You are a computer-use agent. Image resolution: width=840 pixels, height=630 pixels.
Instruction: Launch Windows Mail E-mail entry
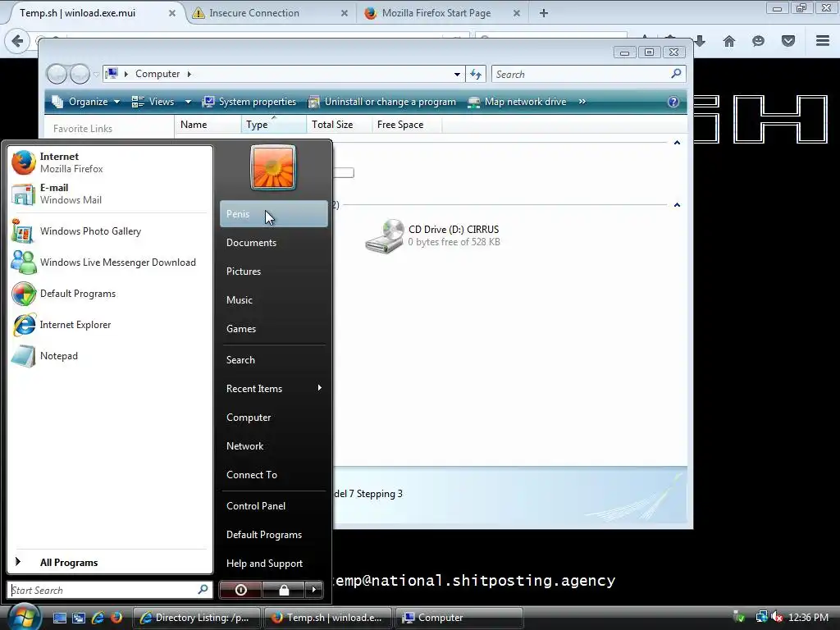[x=110, y=194]
